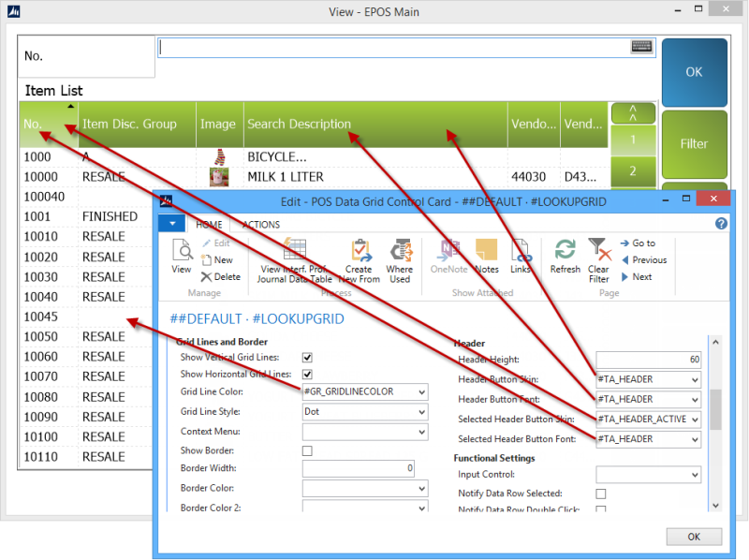Viewport: 749px width, 560px height.
Task: Open the Where Used action
Action: pyautogui.click(x=400, y=261)
